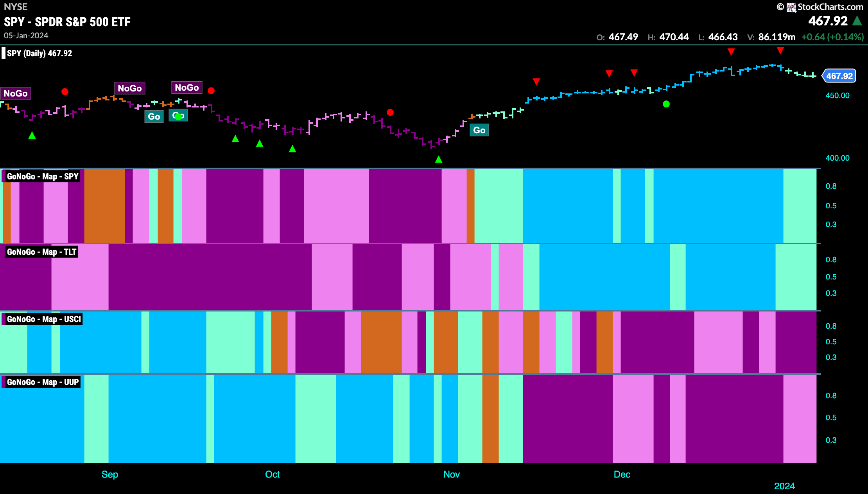Click the green dot marker below December price bars

(666, 104)
